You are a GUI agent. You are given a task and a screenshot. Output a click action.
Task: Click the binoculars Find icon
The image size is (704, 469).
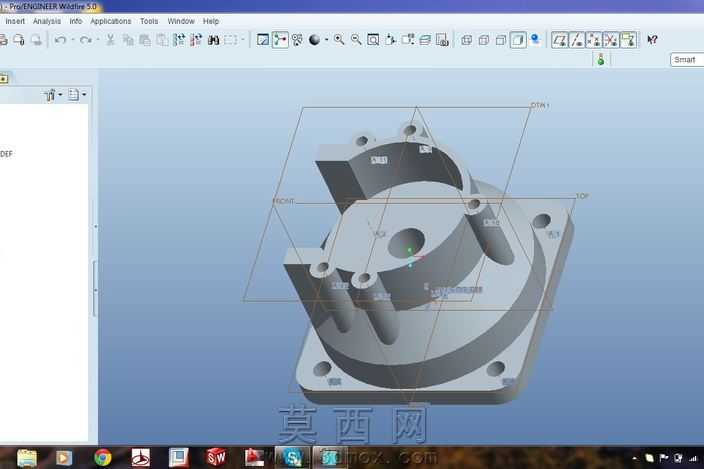pyautogui.click(x=214, y=40)
